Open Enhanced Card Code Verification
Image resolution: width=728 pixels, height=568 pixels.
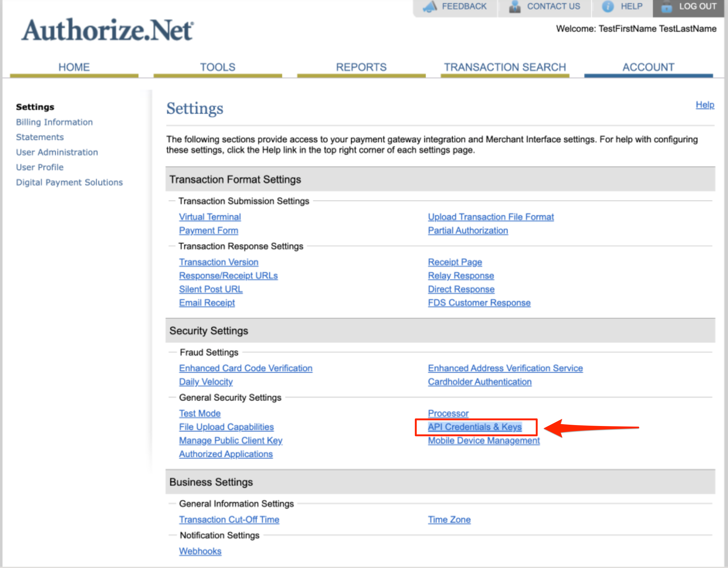click(246, 368)
